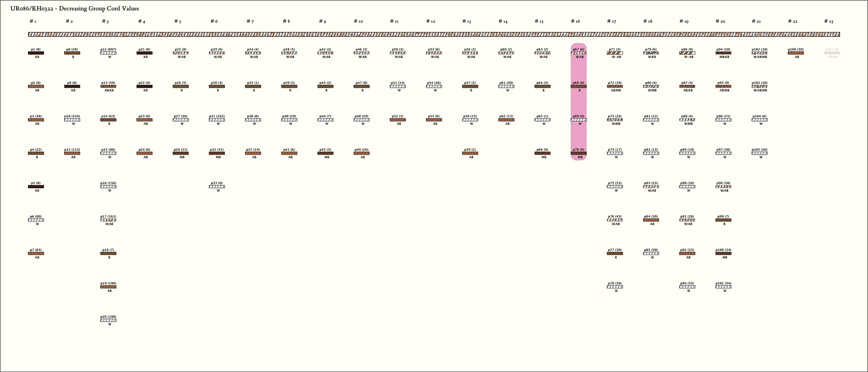This screenshot has height=372, width=868.
Task: Click the faded p107 cord in group 23
Action: (x=832, y=53)
